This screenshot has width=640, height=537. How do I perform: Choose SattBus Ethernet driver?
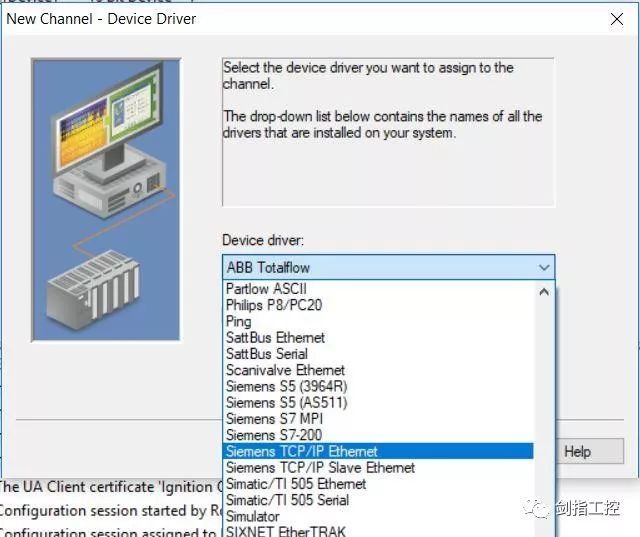[x=275, y=338]
